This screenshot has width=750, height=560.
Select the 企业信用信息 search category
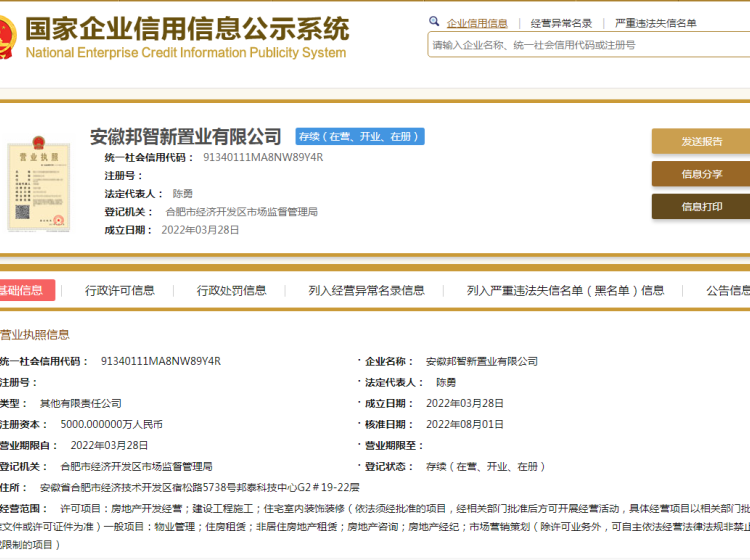pyautogui.click(x=477, y=23)
